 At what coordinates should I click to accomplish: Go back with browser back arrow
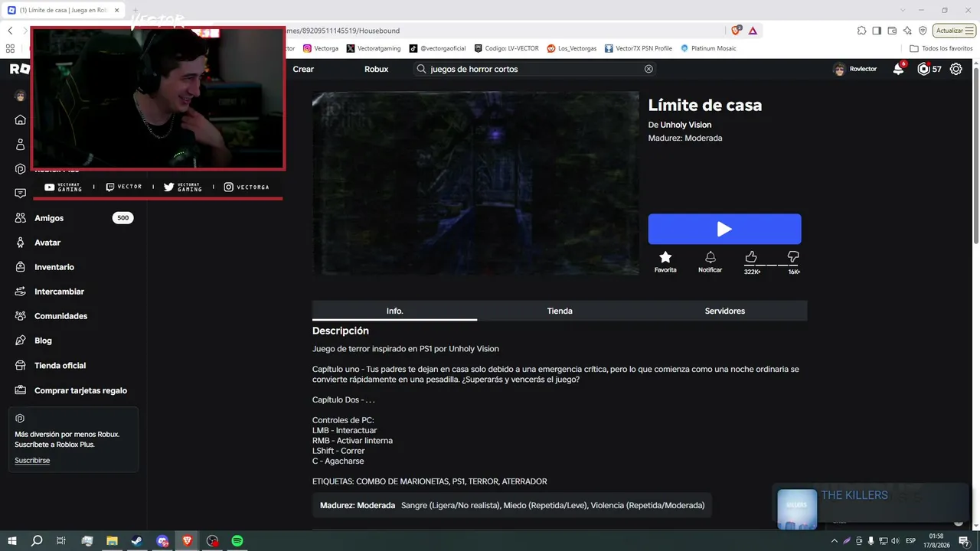(10, 31)
